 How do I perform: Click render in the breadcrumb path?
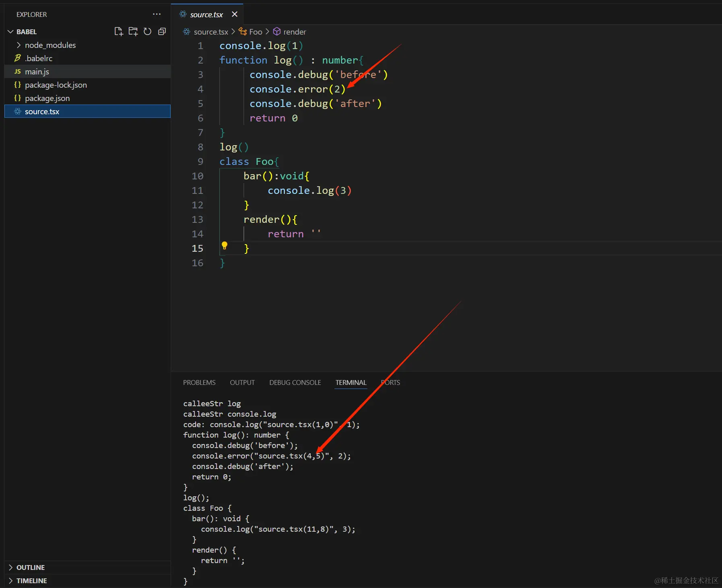(295, 32)
